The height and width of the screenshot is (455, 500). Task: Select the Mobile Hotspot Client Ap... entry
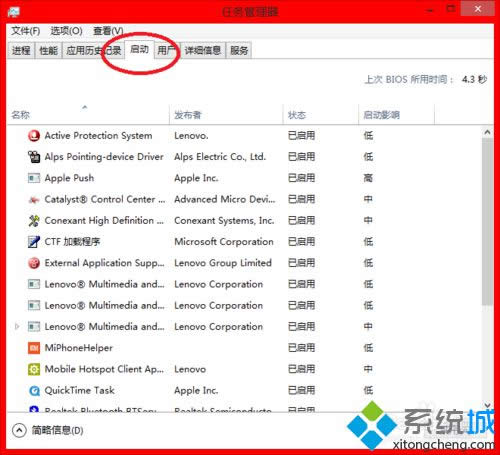coord(104,369)
